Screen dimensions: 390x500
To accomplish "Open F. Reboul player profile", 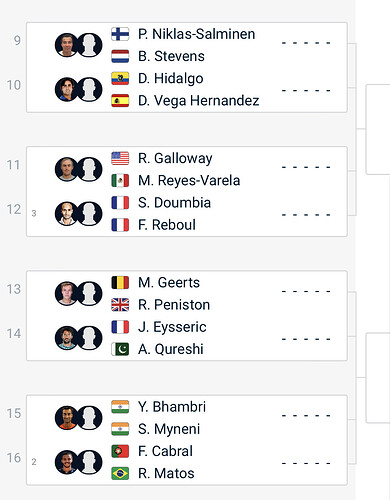I will [167, 225].
